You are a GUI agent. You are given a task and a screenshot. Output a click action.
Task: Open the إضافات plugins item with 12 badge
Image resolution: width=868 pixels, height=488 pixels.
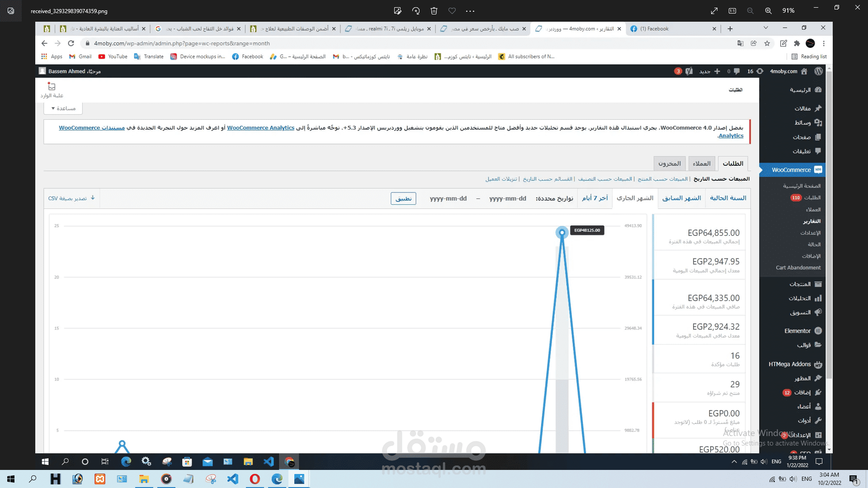pos(802,392)
